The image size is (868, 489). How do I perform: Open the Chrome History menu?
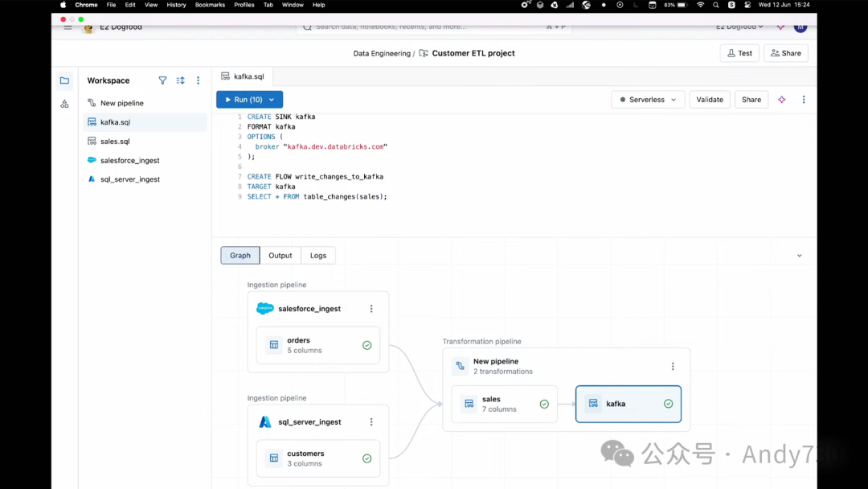tap(176, 5)
